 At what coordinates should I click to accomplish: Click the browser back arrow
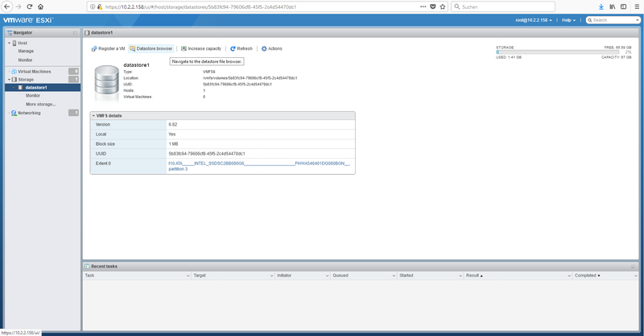tap(7, 6)
